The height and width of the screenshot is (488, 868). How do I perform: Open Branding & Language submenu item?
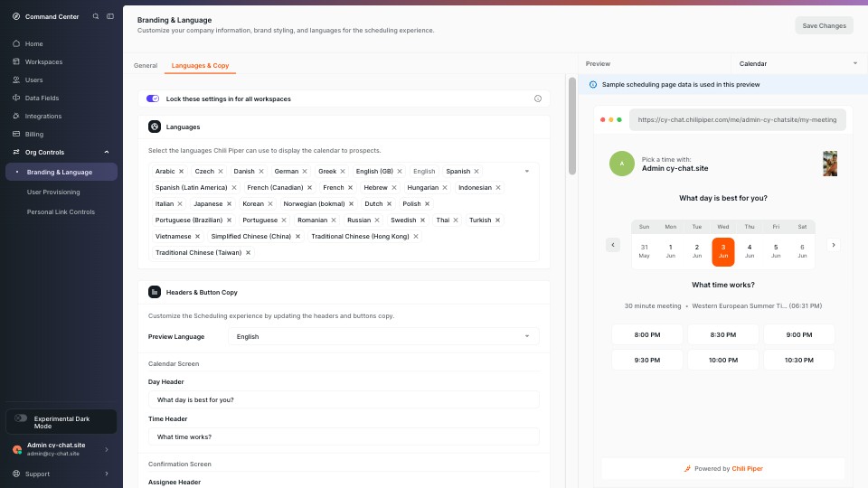(x=61, y=172)
